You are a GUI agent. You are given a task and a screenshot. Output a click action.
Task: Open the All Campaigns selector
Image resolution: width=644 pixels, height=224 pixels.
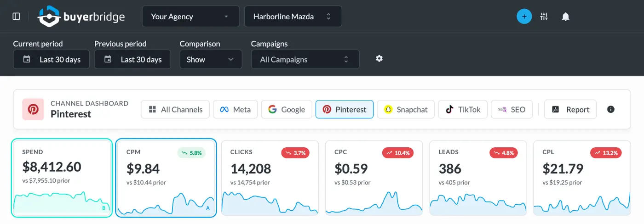point(305,59)
